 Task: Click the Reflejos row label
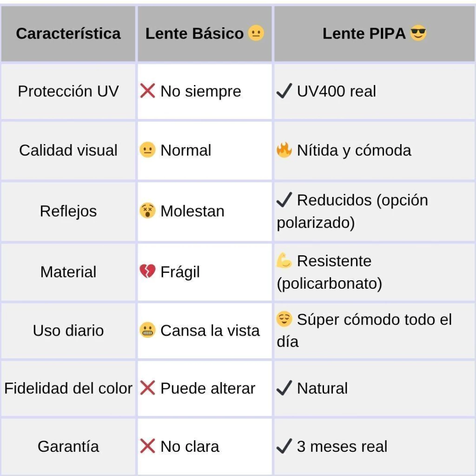pyautogui.click(x=68, y=211)
